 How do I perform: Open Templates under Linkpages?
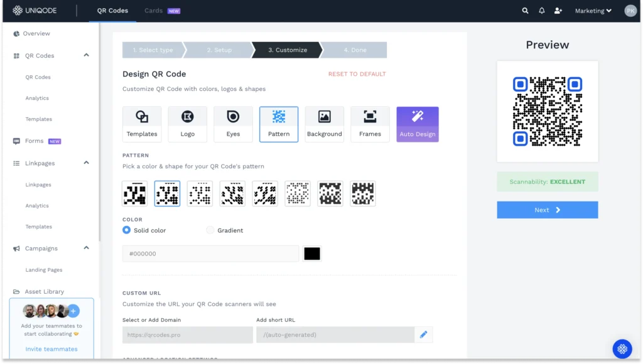(x=38, y=227)
